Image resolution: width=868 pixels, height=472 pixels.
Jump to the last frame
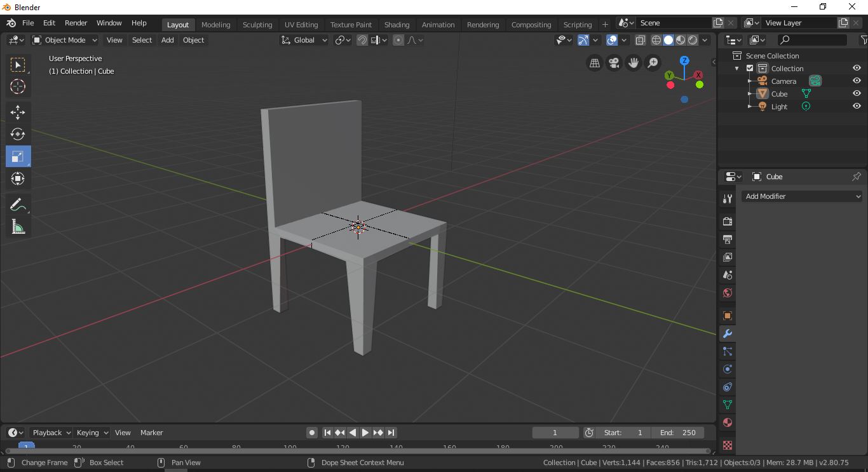(391, 432)
